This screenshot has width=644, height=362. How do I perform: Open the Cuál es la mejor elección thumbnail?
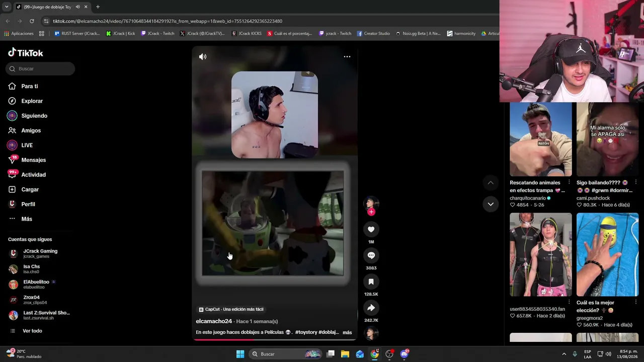(607, 254)
